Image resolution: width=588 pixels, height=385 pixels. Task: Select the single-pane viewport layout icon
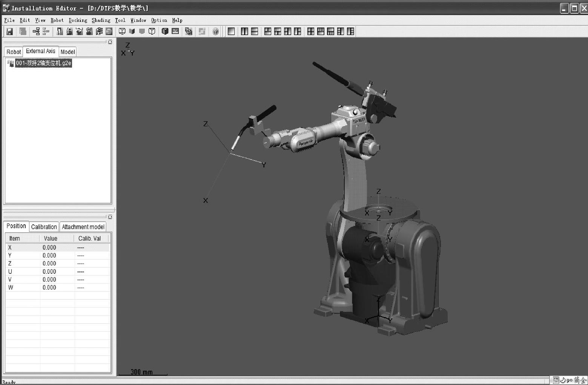(231, 32)
